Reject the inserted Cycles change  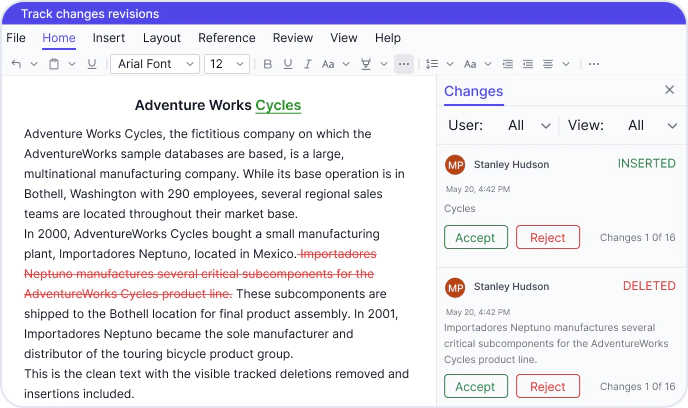548,237
